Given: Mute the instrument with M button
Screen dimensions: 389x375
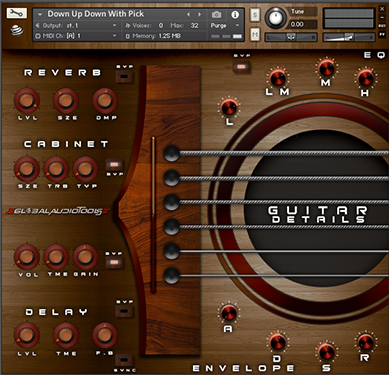Looking at the screenshot, I should click(255, 34).
